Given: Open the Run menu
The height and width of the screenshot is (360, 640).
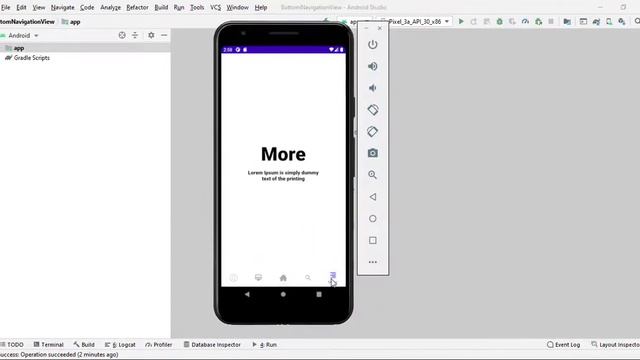Looking at the screenshot, I should [x=179, y=7].
